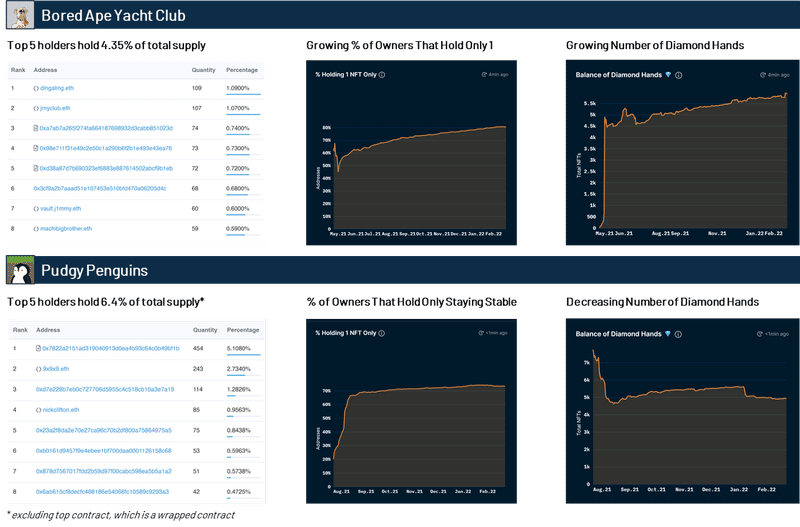
Task: Click diamond icon on Pudgy Diamond Hands chart
Action: coord(668,334)
